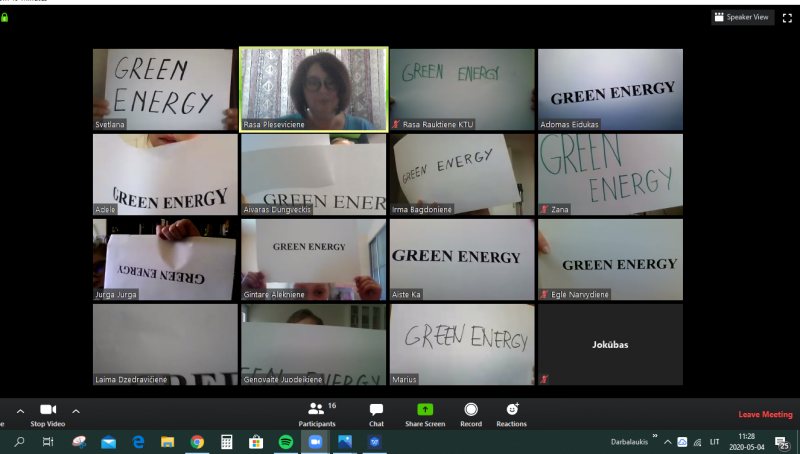Open the Chat panel

[x=376, y=412]
